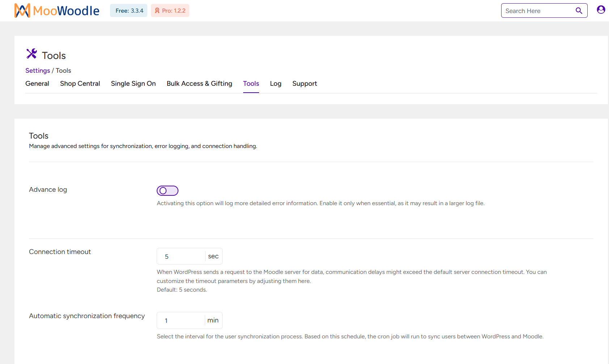Toggle Advance log off after enabling
This screenshot has width=609, height=364.
167,191
